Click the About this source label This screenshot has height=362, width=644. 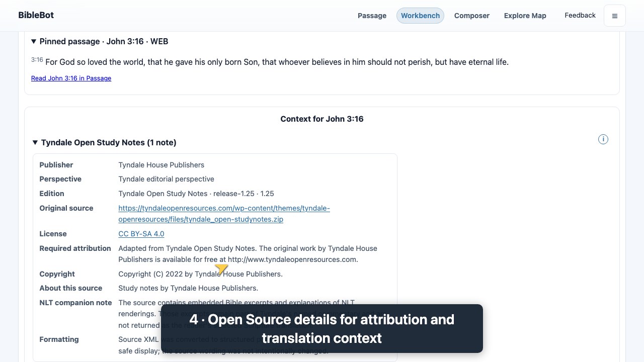70,288
